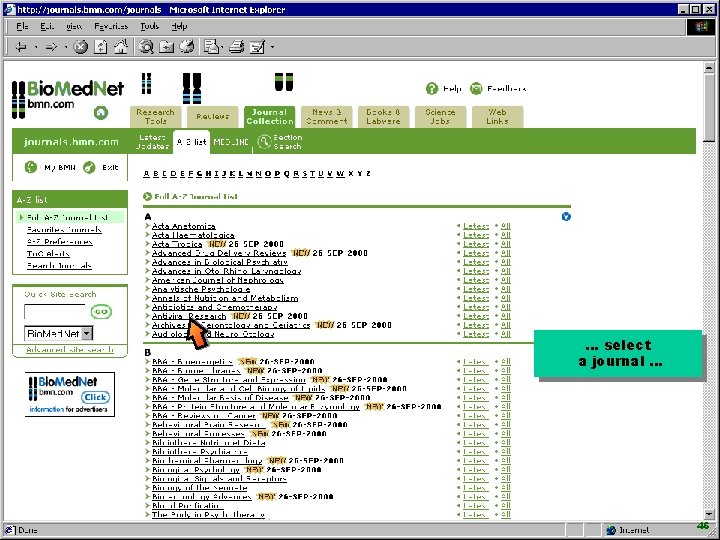Click the BioMedNet home circle icon
This screenshot has height=540, width=720.
pos(101,112)
